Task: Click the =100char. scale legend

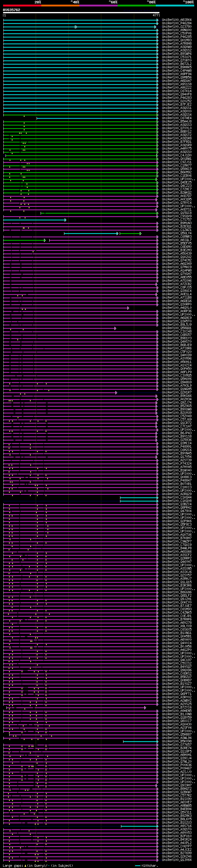Action: 146,866
